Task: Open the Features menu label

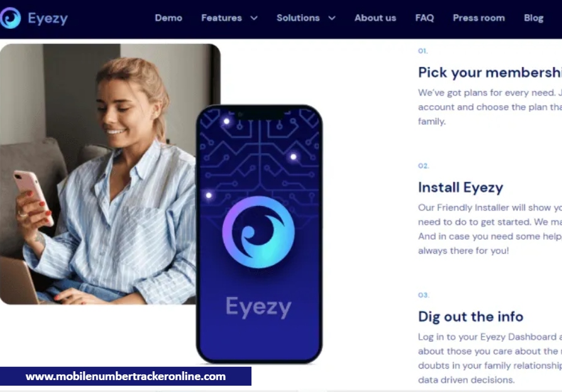Action: (221, 18)
